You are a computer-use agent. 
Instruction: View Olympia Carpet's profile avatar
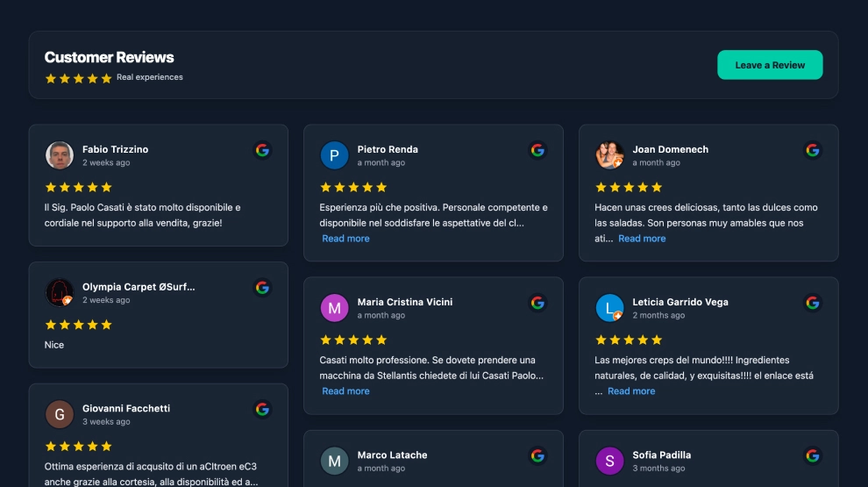pos(60,292)
